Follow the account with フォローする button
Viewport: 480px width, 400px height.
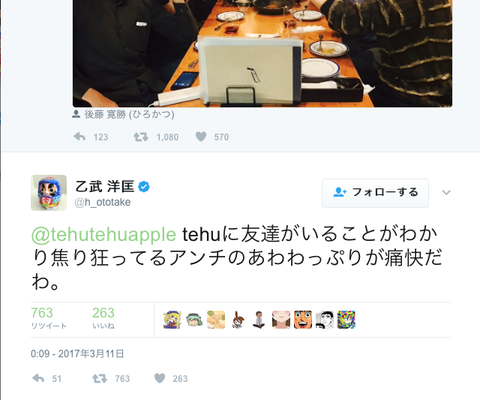375,193
